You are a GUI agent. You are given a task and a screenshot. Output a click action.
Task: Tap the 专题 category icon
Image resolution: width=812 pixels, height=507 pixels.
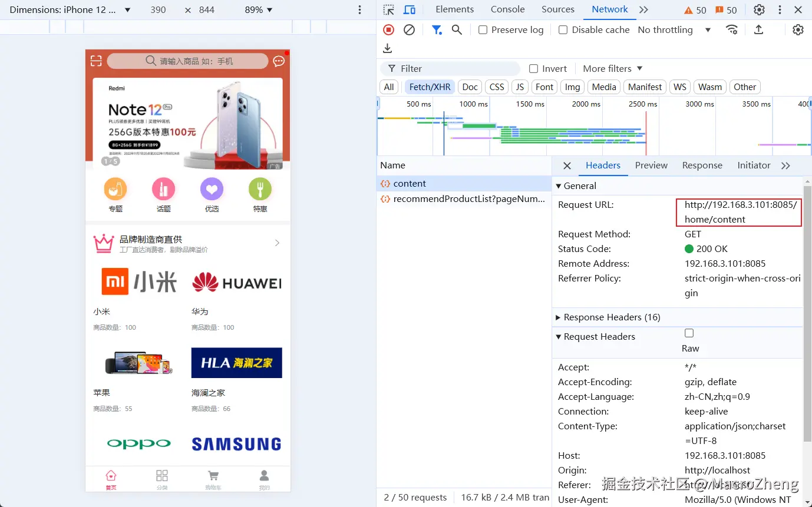(115, 190)
